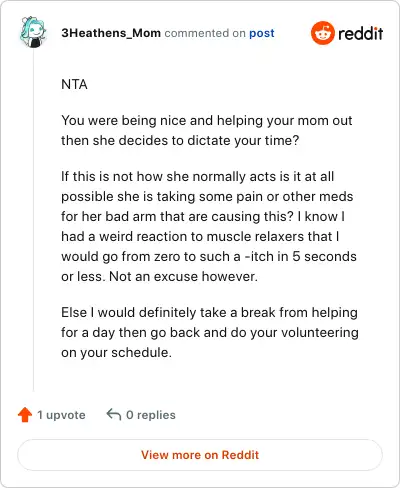Image resolution: width=400 pixels, height=488 pixels.
Task: Follow the blue "post" link
Action: click(x=262, y=33)
